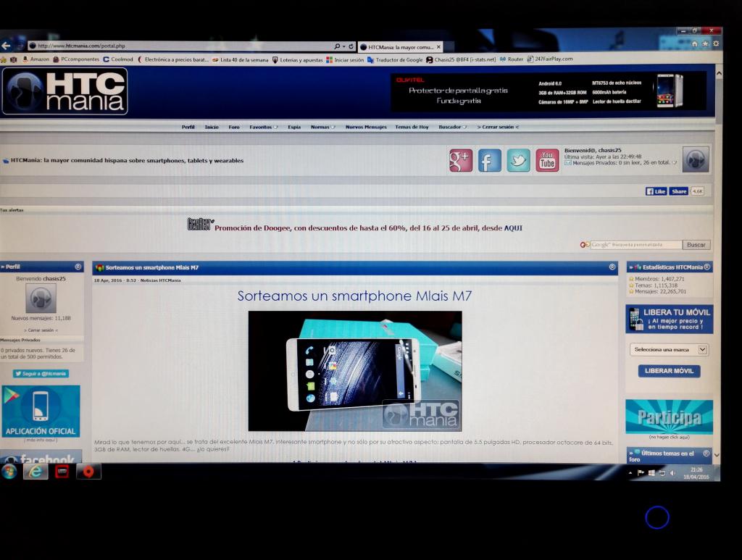
Task: Click Cerrar sesión in the navigation bar
Action: 498,127
